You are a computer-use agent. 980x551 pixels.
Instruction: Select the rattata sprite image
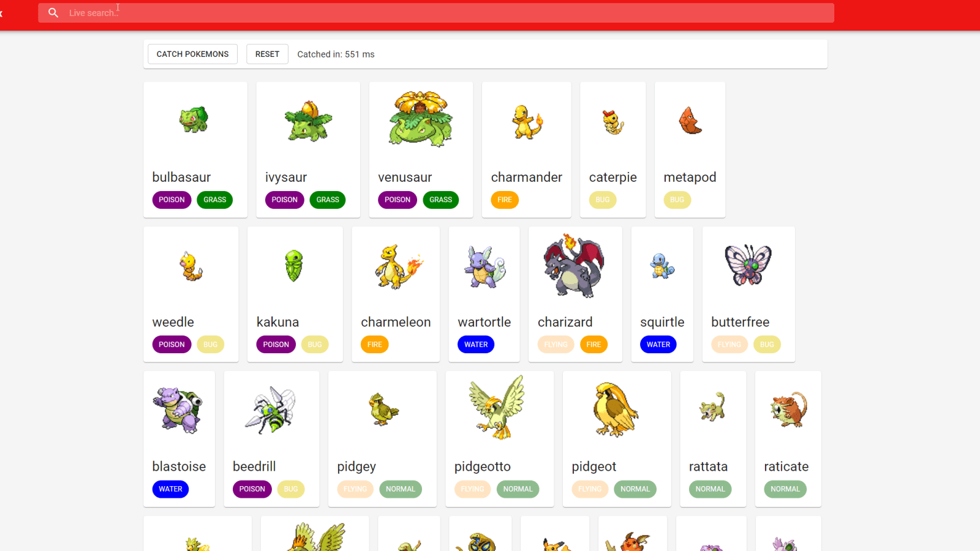[713, 407]
